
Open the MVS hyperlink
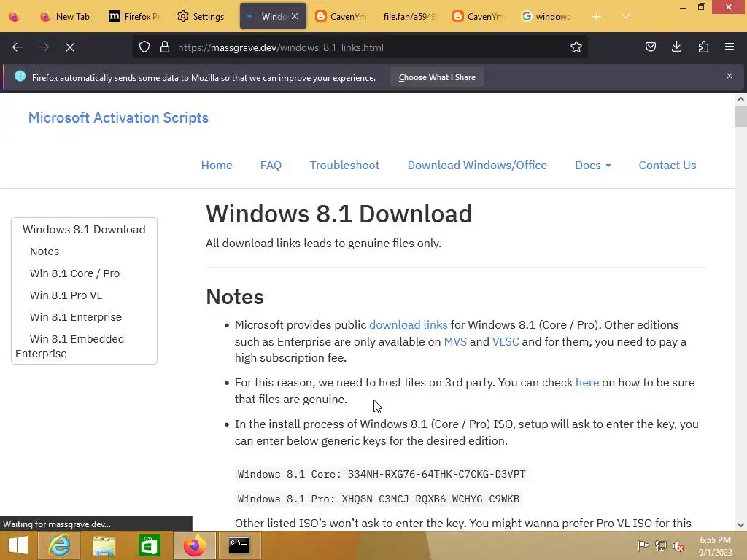point(455,341)
